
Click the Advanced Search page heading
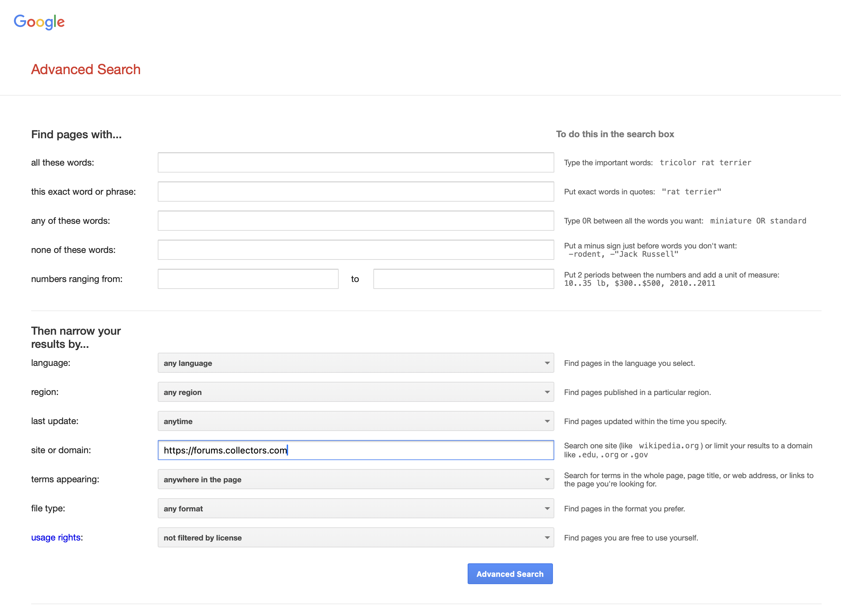tap(86, 69)
